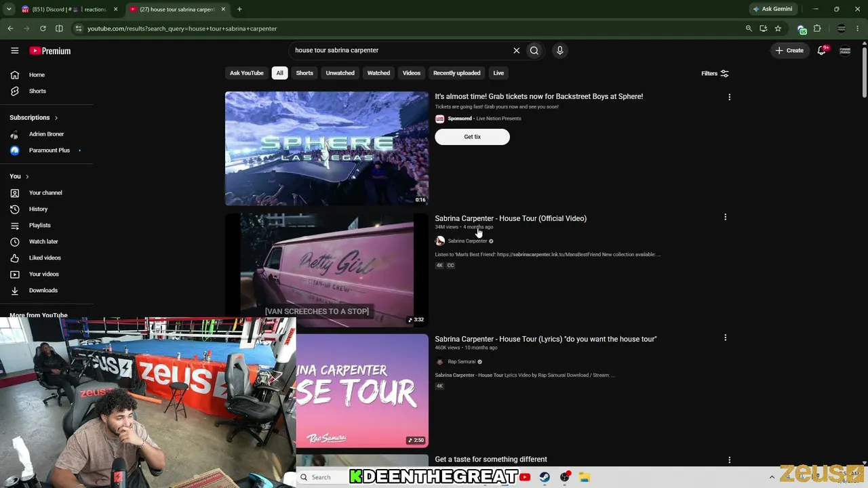The height and width of the screenshot is (488, 868).
Task: Click the YouTube search input field
Action: click(400, 50)
